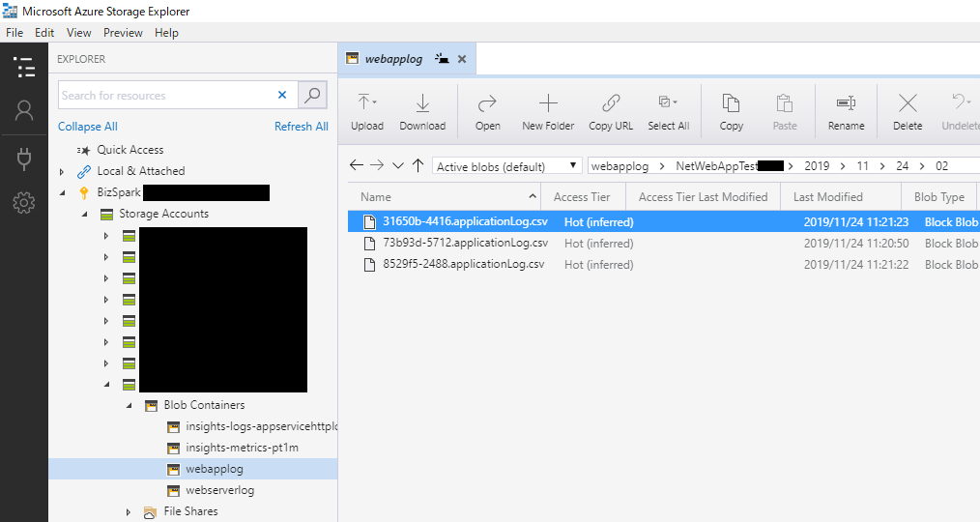980x522 pixels.
Task: Open recent locations down chevron
Action: 397,165
